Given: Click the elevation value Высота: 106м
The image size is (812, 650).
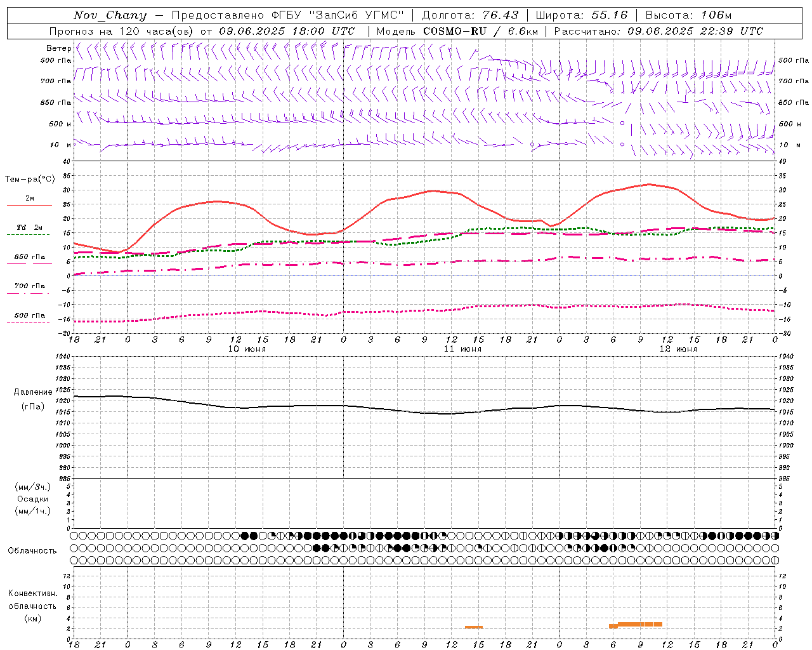Looking at the screenshot, I should [x=688, y=15].
